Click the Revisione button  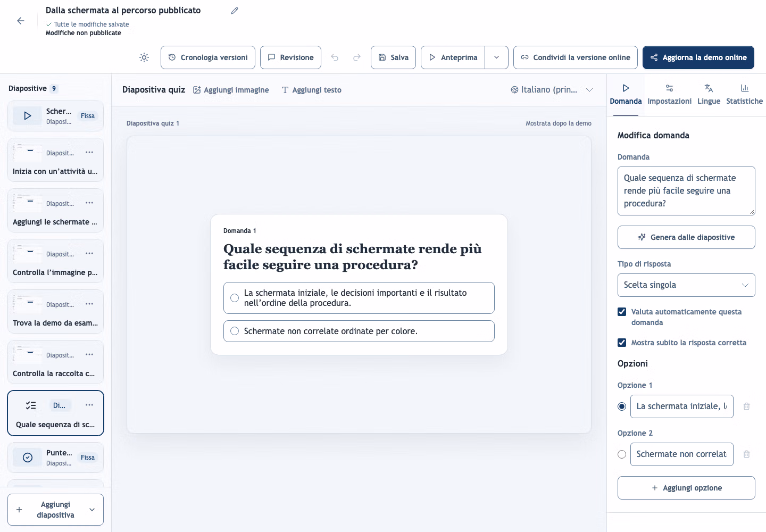point(290,57)
